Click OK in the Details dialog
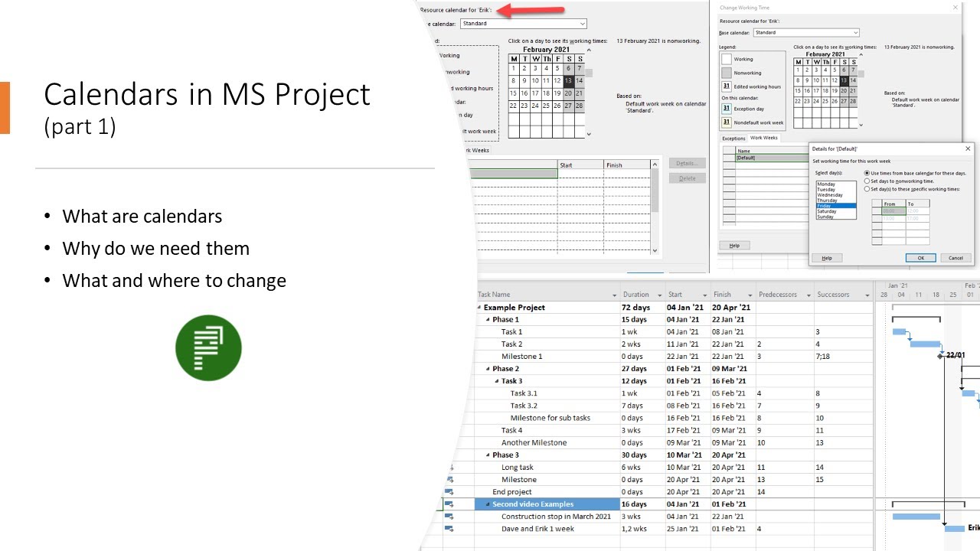The width and height of the screenshot is (980, 551). tap(921, 258)
